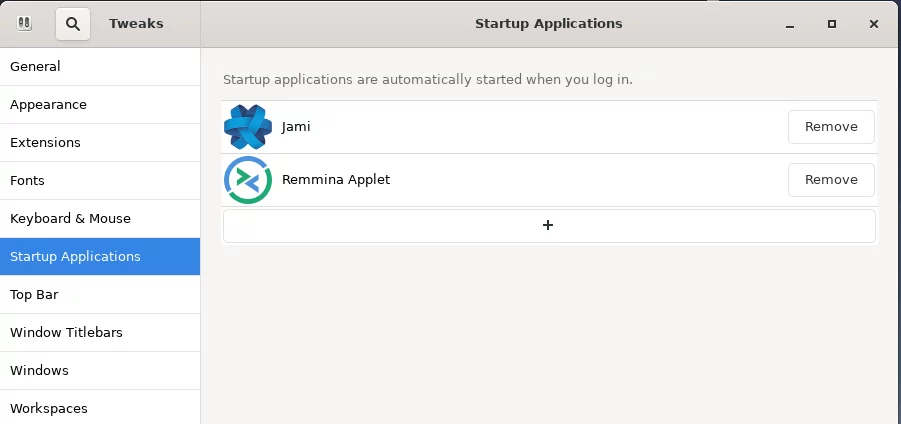Select the Jami row label

pyautogui.click(x=296, y=127)
